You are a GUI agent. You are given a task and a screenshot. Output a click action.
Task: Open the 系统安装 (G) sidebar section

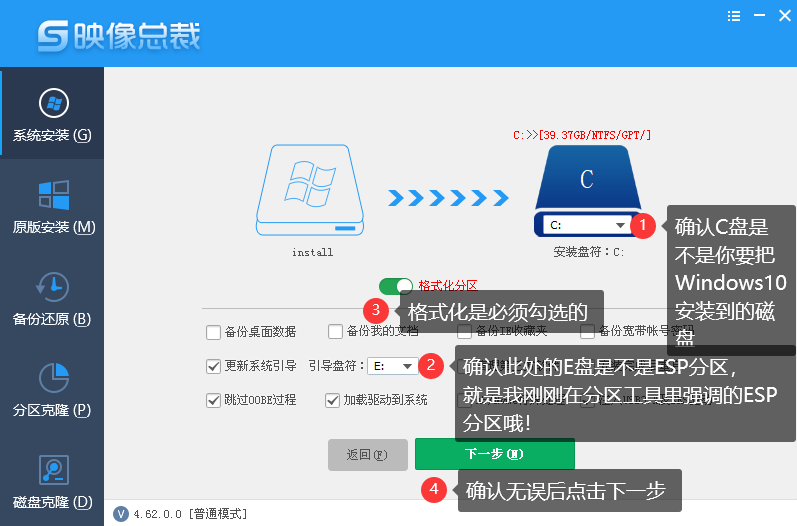pyautogui.click(x=52, y=113)
